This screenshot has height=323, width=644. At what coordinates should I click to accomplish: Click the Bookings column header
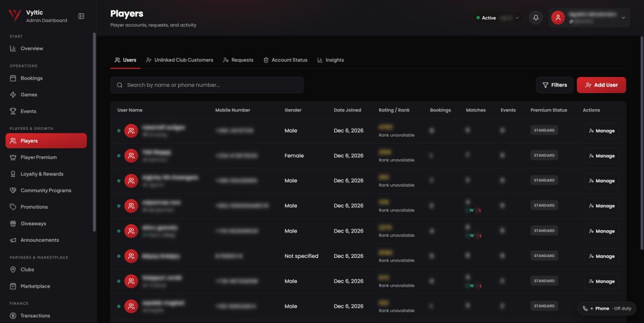tap(440, 110)
